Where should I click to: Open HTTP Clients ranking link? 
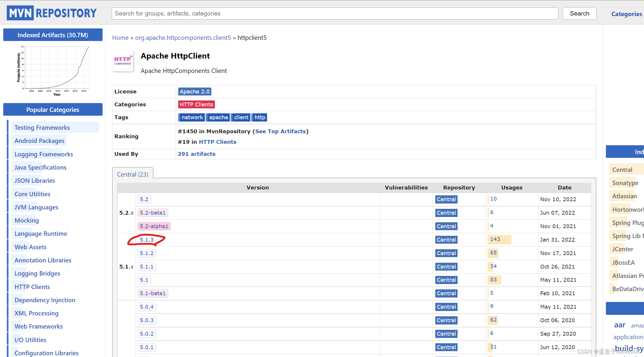(218, 142)
